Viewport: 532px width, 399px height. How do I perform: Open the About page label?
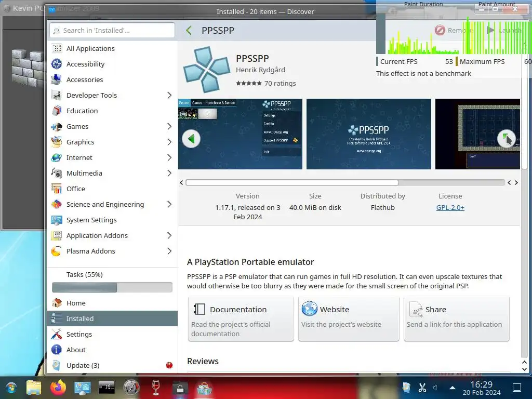[76, 350]
